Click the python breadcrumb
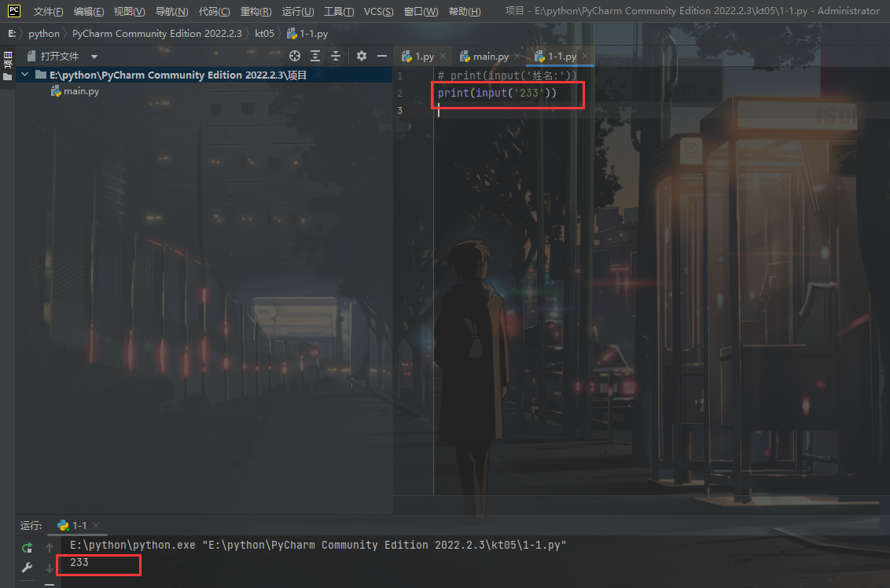 pos(44,34)
